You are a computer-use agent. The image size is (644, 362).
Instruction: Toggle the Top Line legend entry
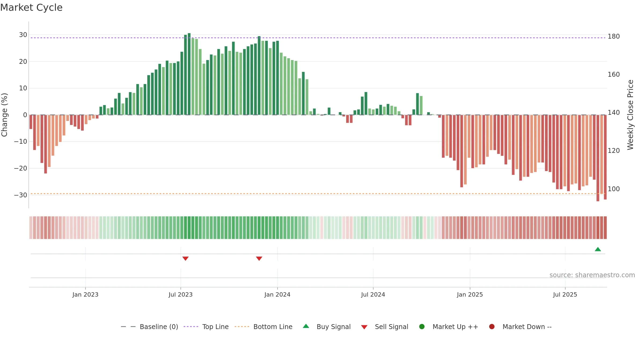click(x=206, y=327)
